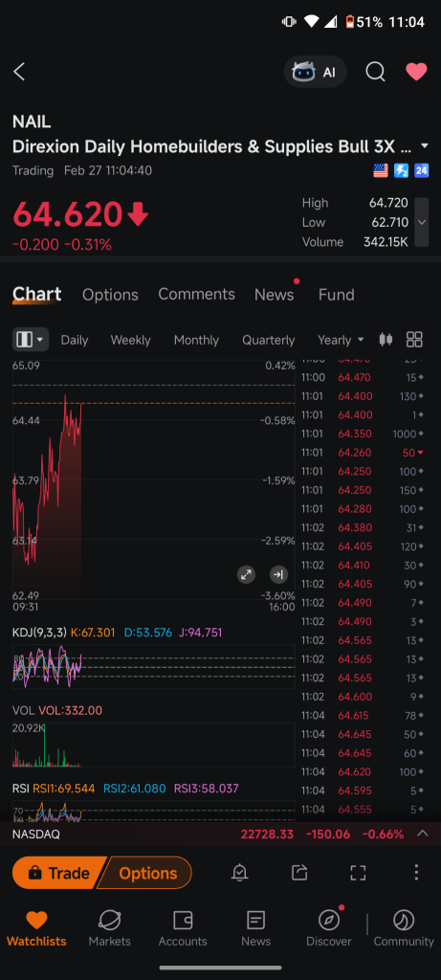Go to Markets in bottom navigation
The height and width of the screenshot is (980, 441).
click(x=109, y=928)
